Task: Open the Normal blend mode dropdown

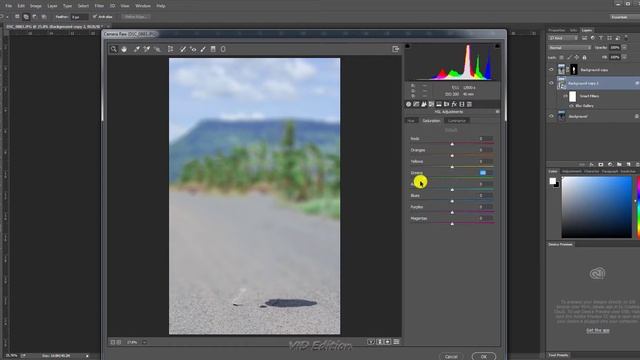Action: (569, 48)
